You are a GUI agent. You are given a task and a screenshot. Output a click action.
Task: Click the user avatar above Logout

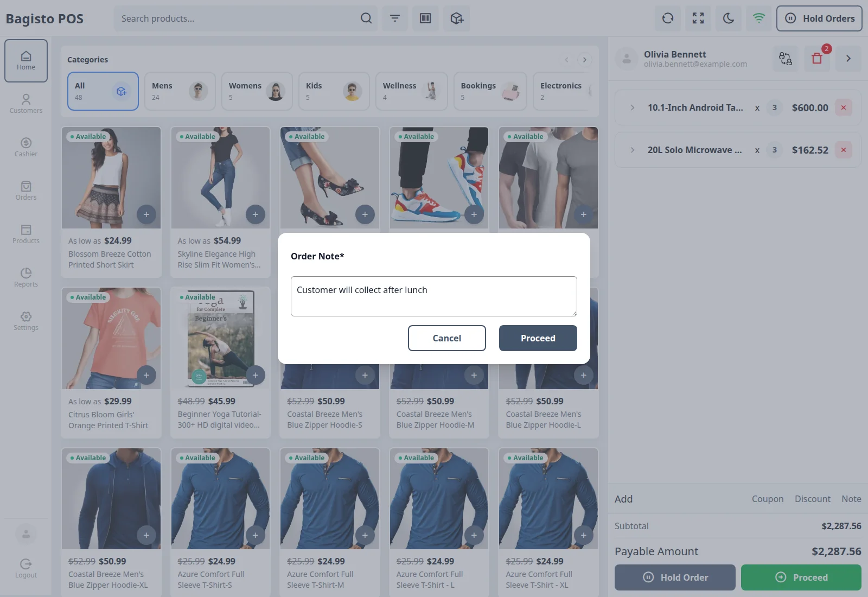(x=26, y=535)
